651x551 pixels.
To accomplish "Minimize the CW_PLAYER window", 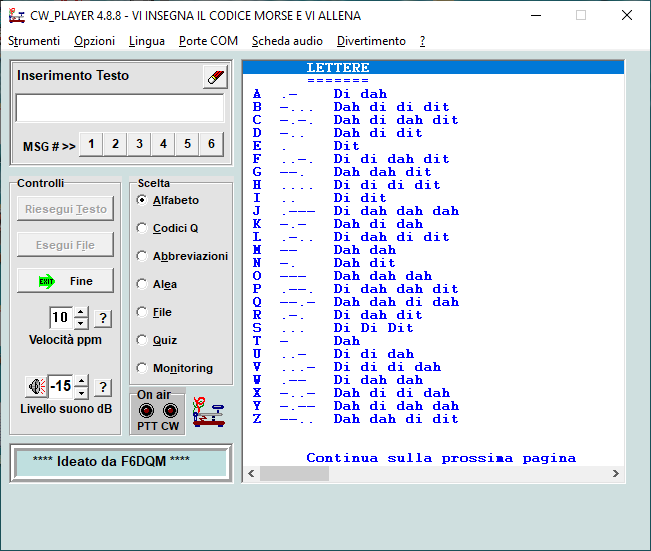I will pos(536,15).
